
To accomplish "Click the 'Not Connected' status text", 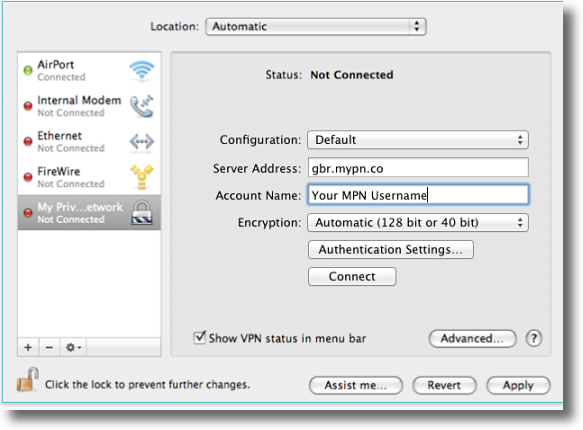I will 352,75.
